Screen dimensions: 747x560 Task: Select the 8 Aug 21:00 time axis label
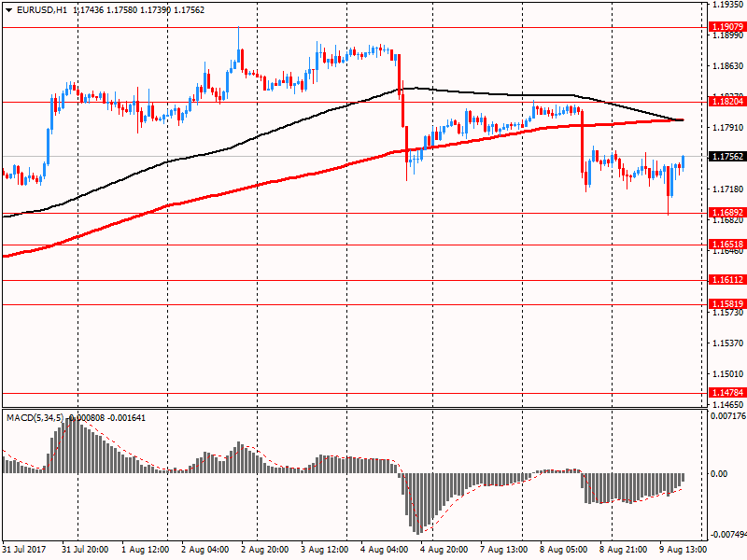[x=623, y=550]
